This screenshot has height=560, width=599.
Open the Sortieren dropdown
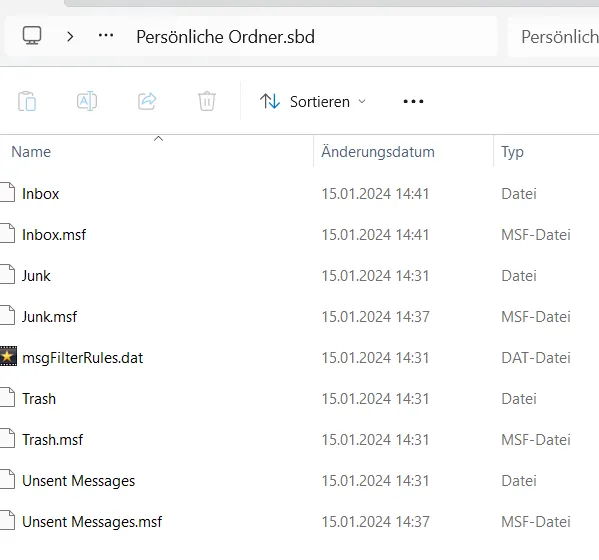[313, 102]
